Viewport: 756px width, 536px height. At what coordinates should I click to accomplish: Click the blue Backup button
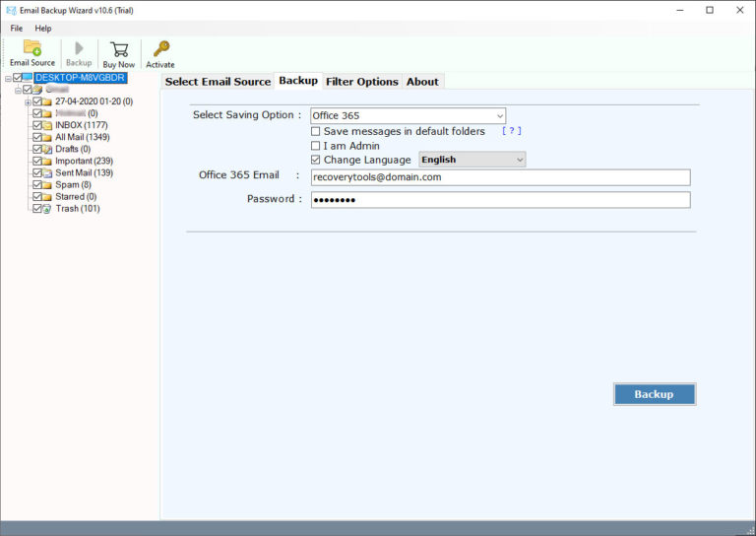[655, 394]
